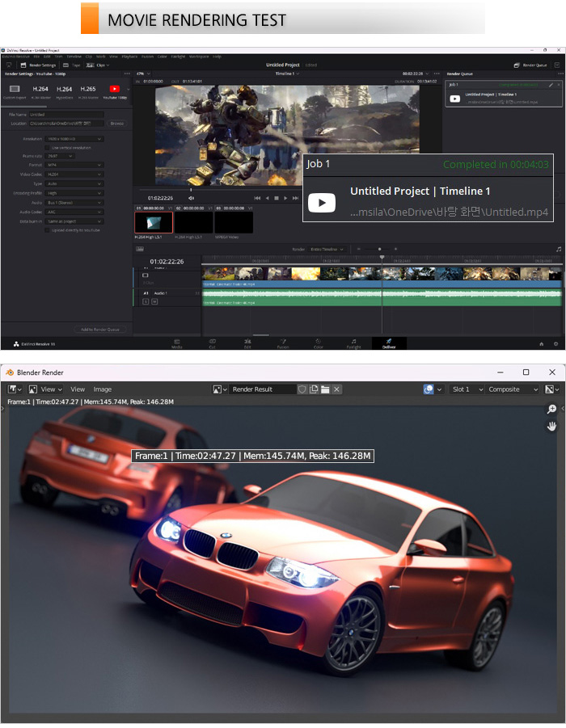Create new image in Blender header

tap(314, 389)
